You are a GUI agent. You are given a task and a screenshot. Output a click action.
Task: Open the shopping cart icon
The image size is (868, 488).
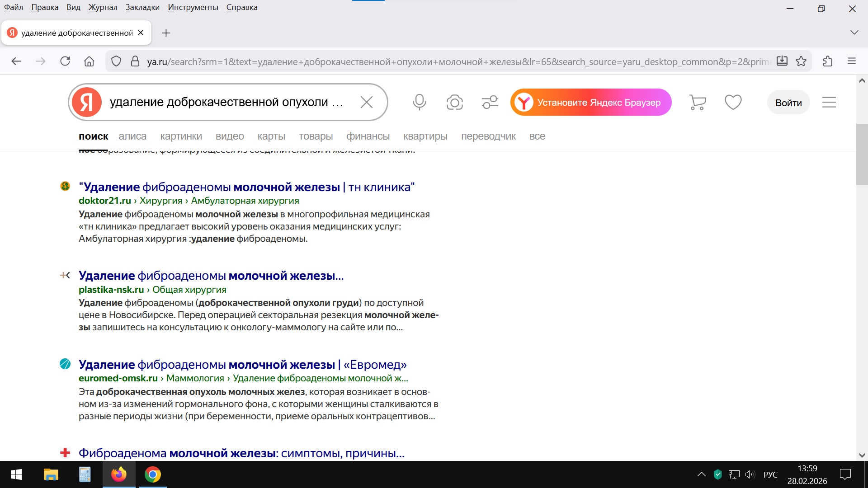click(x=698, y=102)
